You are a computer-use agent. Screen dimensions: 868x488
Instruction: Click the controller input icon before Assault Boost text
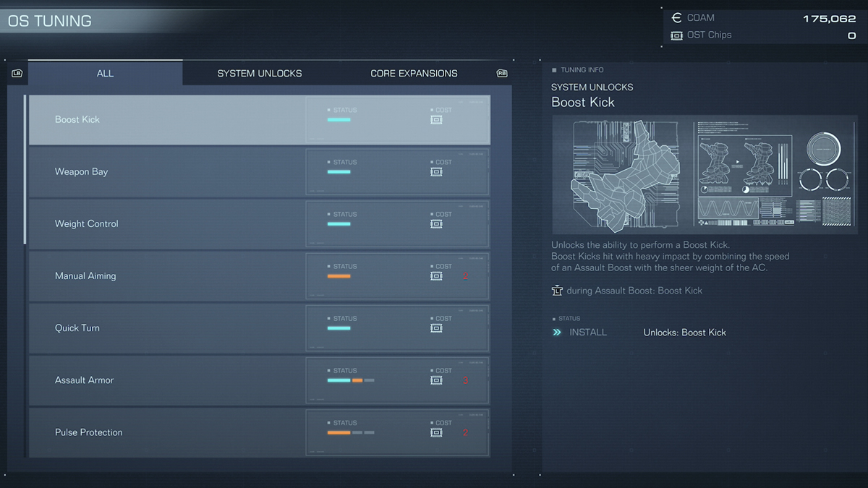click(557, 291)
